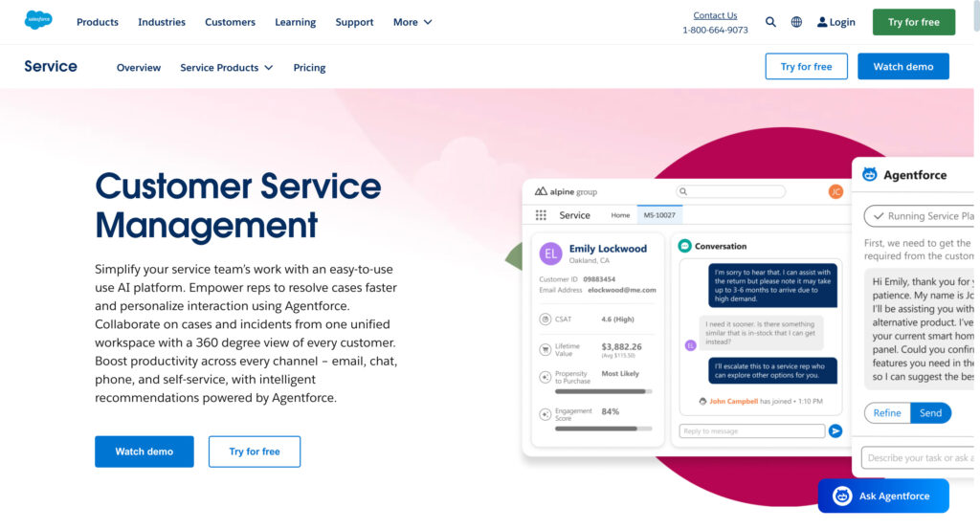Screen dimensions: 980x529
Task: Click the Reply to message field
Action: coord(752,430)
